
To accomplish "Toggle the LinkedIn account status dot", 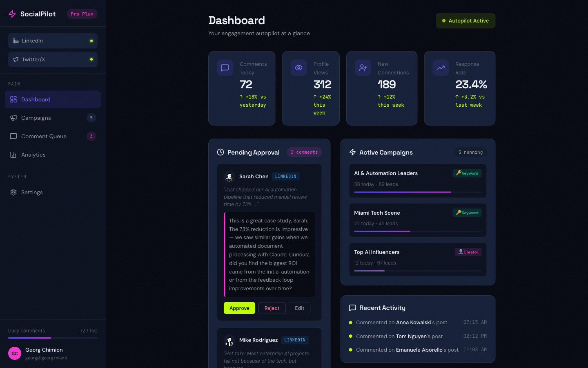I will 91,41.
